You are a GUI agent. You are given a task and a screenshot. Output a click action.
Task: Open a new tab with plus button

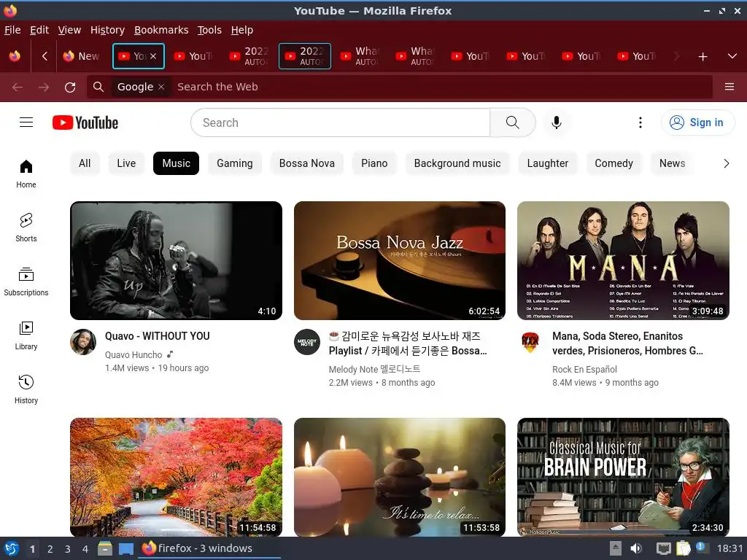pos(703,57)
